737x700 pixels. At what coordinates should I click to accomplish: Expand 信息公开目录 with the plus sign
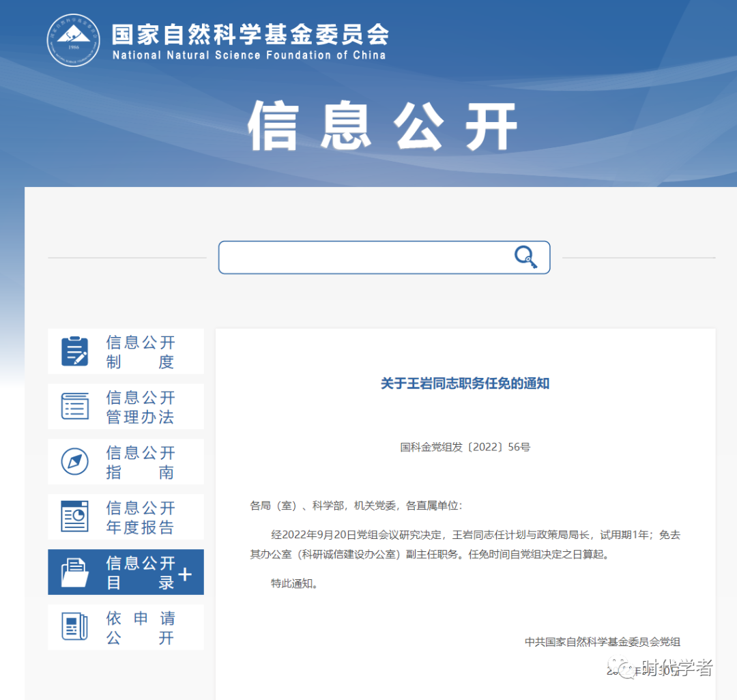pos(185,574)
